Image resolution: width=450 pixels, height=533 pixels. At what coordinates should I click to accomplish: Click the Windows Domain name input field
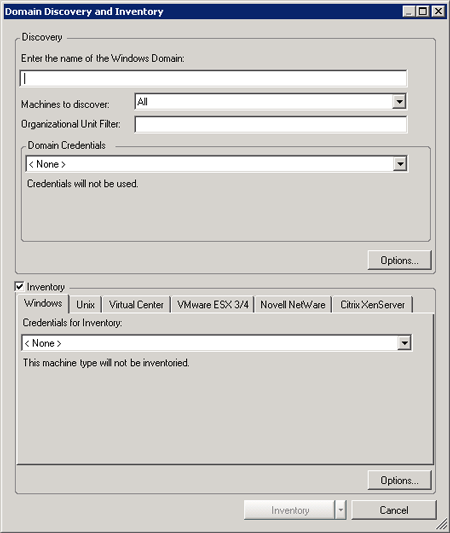pyautogui.click(x=213, y=79)
